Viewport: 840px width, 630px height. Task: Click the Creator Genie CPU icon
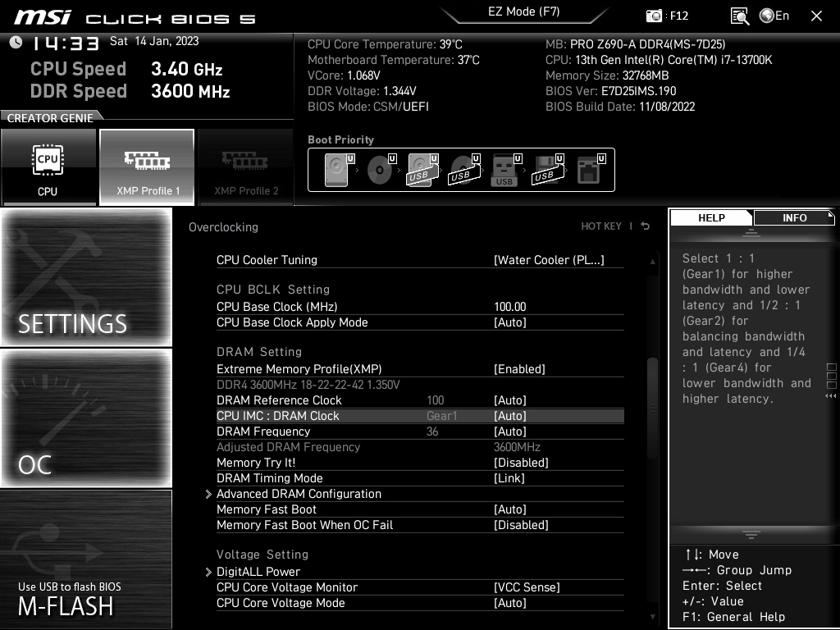coord(48,167)
